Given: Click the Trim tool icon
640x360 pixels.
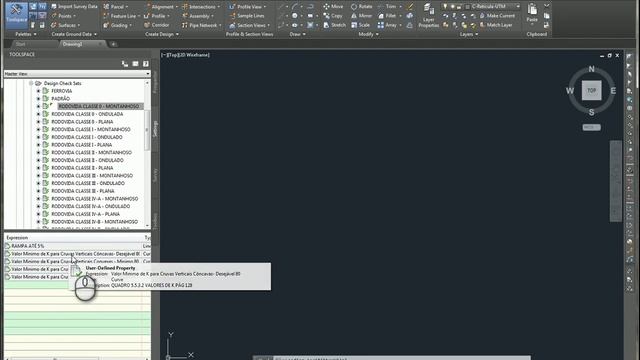Looking at the screenshot, I should pos(380,7).
